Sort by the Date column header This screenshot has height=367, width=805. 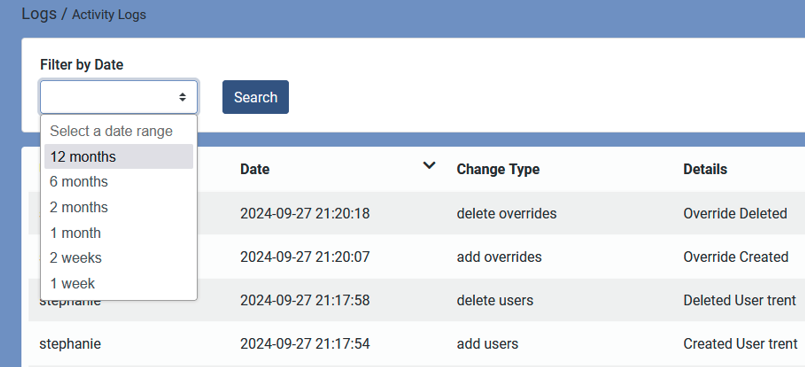(255, 169)
